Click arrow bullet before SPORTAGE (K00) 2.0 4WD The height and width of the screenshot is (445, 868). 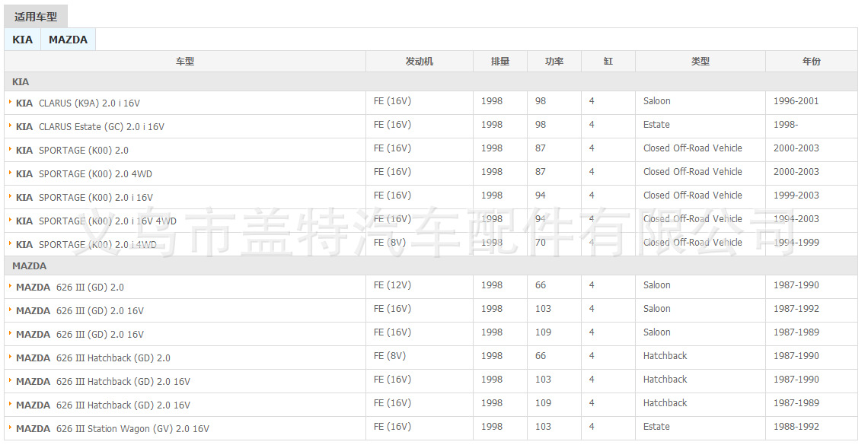coord(10,173)
